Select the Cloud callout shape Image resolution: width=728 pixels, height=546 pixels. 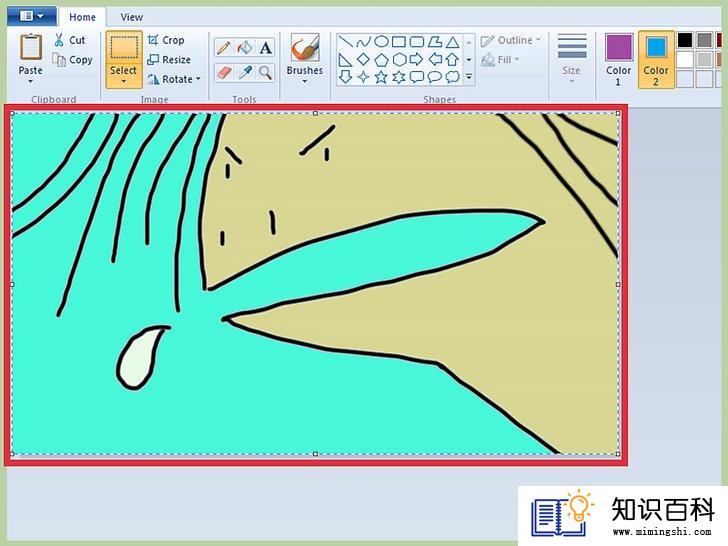pyautogui.click(x=452, y=77)
